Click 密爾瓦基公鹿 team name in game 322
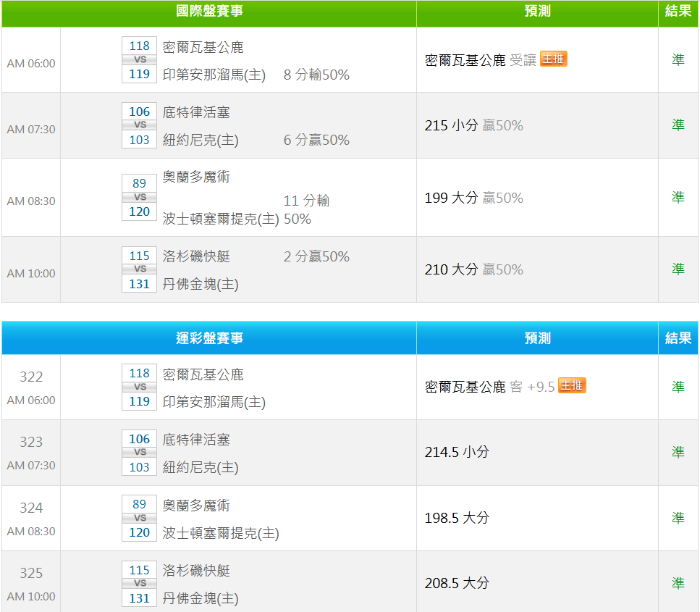 point(203,374)
